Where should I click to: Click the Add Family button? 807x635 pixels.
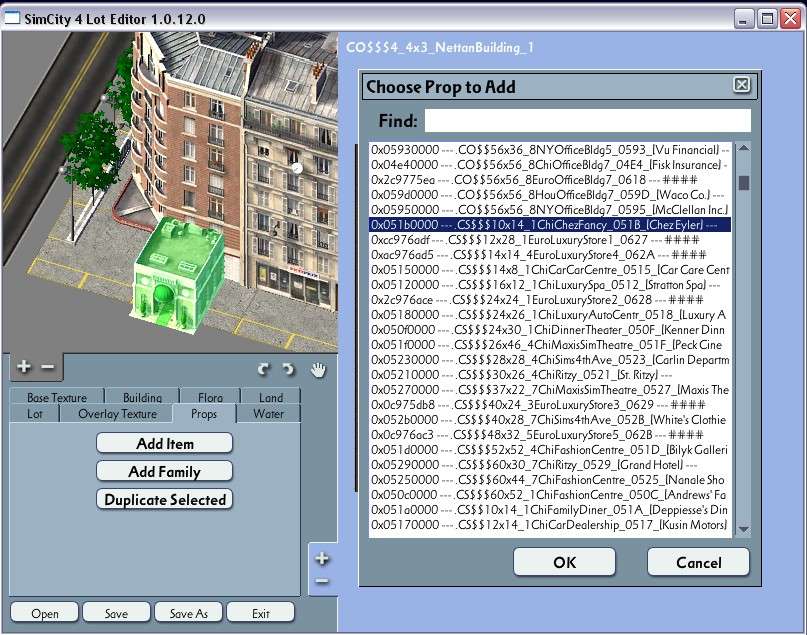(x=165, y=471)
